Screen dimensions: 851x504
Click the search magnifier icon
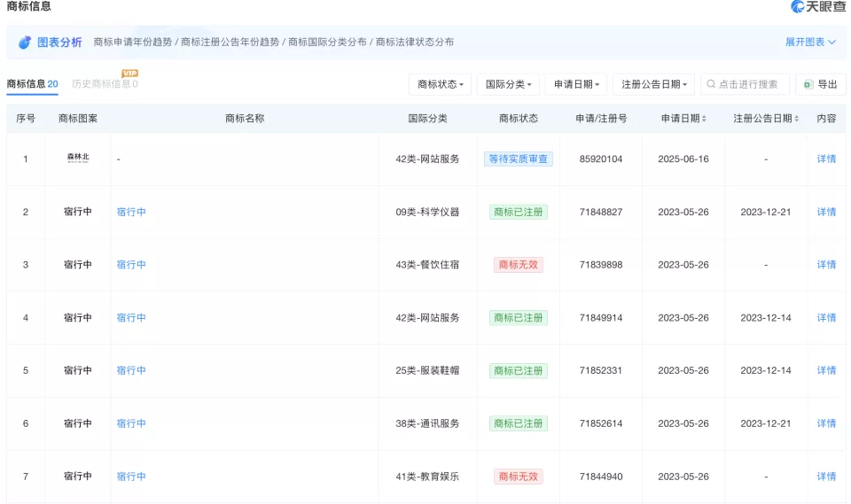(x=710, y=84)
